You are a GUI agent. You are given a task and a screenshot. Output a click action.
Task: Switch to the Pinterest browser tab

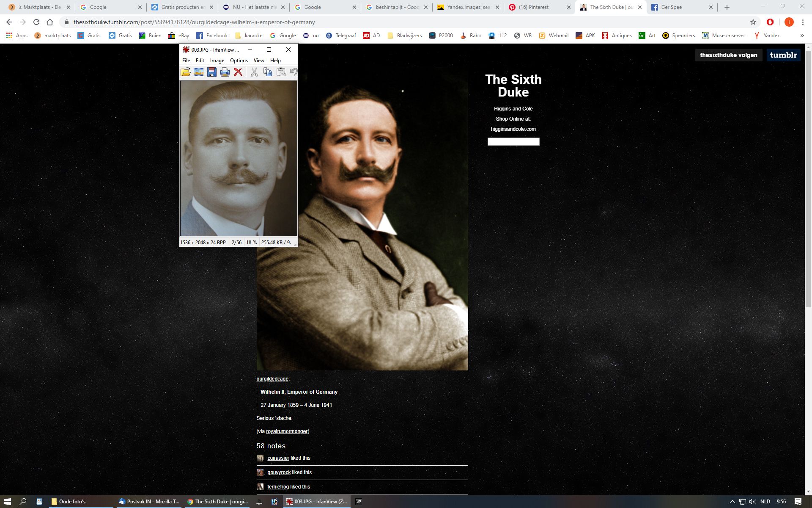(534, 7)
